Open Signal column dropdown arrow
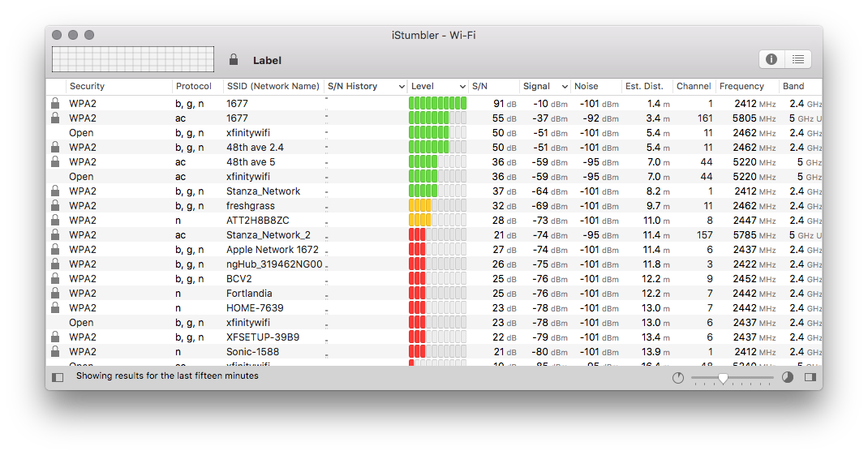The image size is (868, 455). [565, 87]
